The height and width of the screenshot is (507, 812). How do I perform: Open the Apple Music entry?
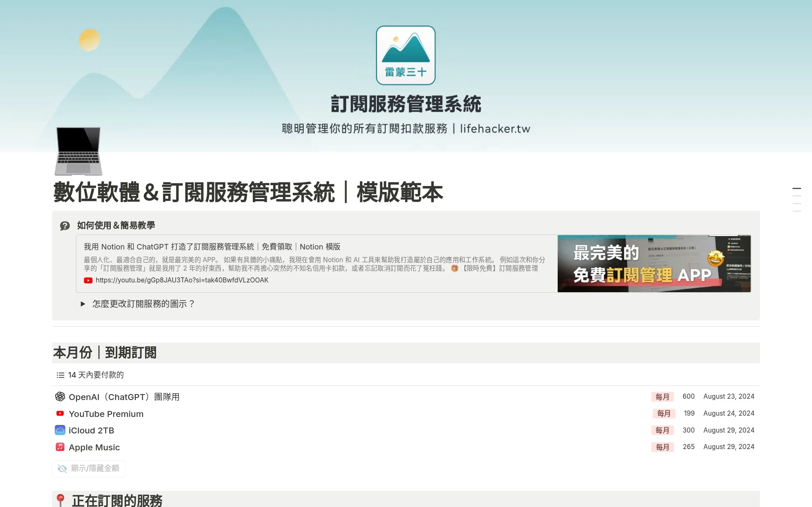pos(94,447)
